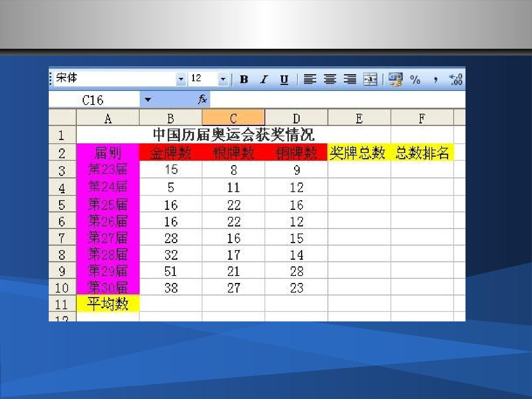Expand the Name Box dropdown arrow
532x399 pixels.
point(148,99)
